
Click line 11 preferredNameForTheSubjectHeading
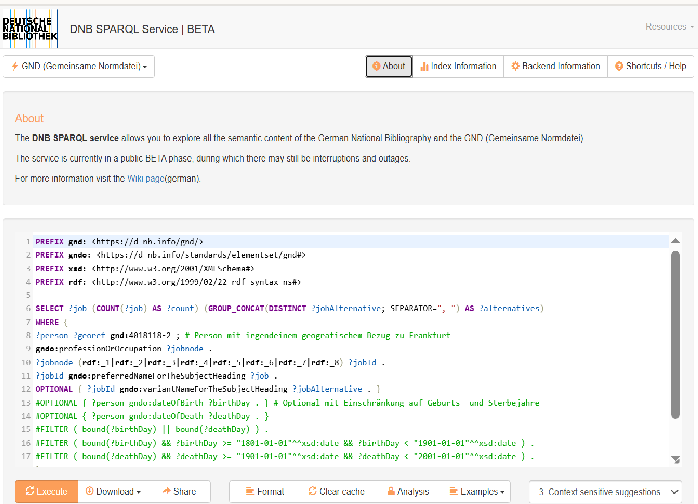(156, 376)
